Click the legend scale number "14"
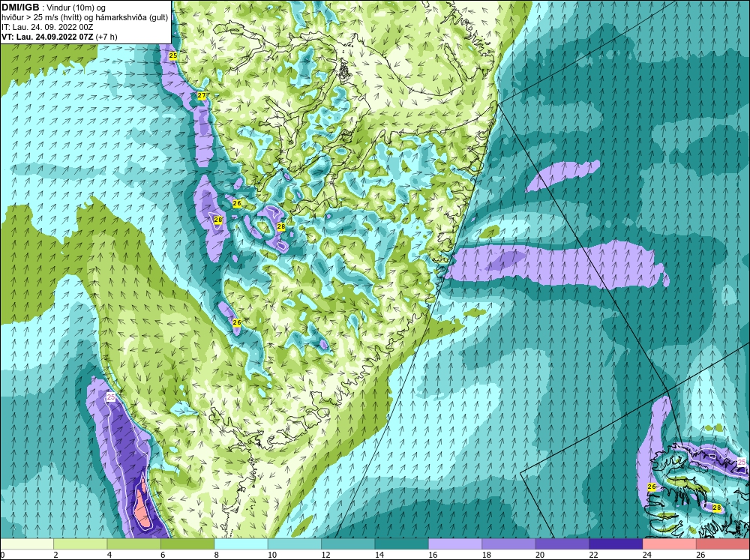Image resolution: width=750 pixels, height=560 pixels. click(379, 555)
